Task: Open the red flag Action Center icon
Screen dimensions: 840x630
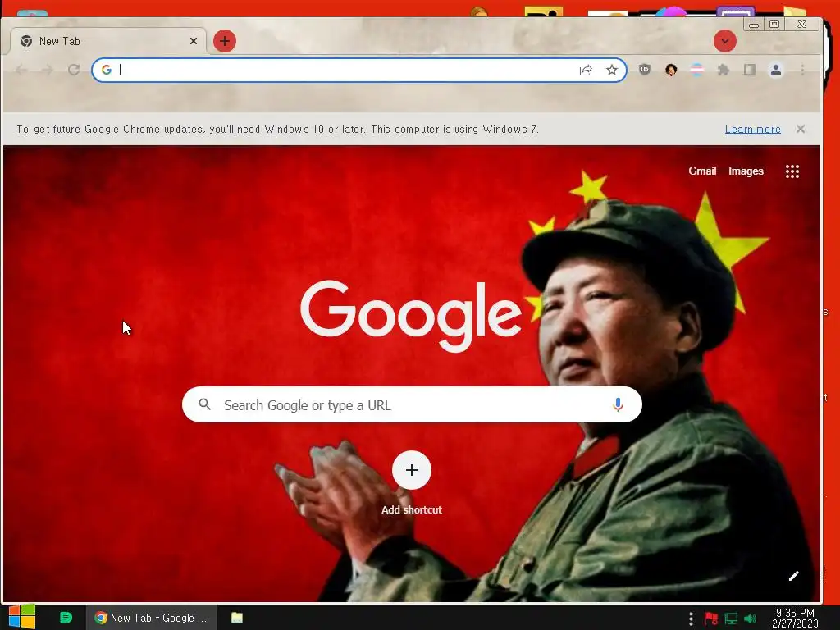Action: point(711,619)
